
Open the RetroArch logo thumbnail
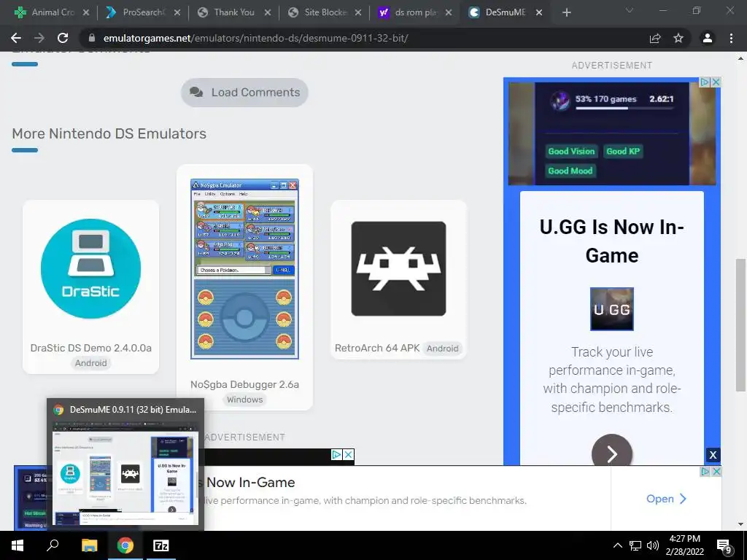tap(398, 268)
